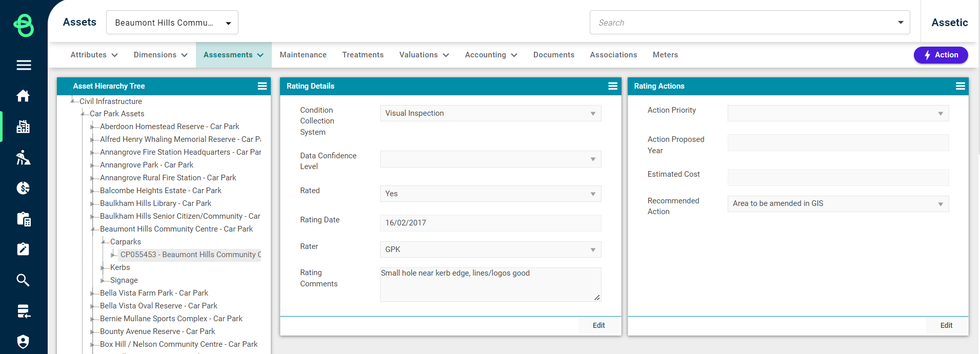Open the data exchange icon in sidebar
The width and height of the screenshot is (980, 354).
[24, 311]
